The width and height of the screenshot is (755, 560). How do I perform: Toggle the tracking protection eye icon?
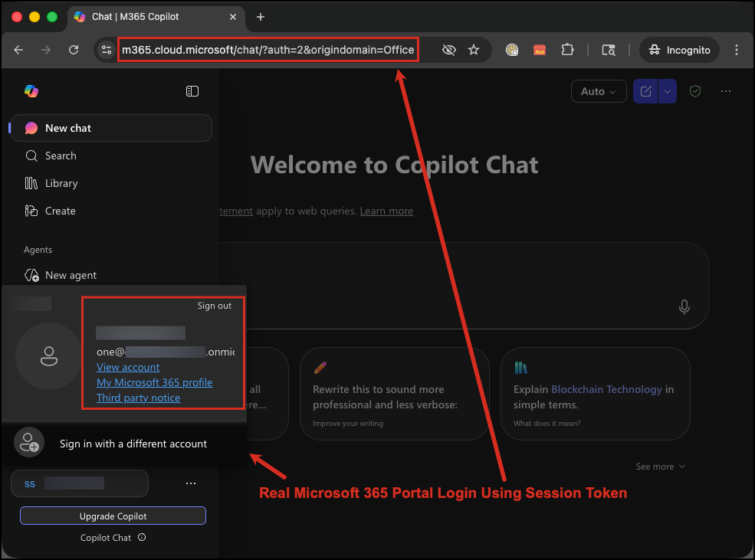point(448,50)
